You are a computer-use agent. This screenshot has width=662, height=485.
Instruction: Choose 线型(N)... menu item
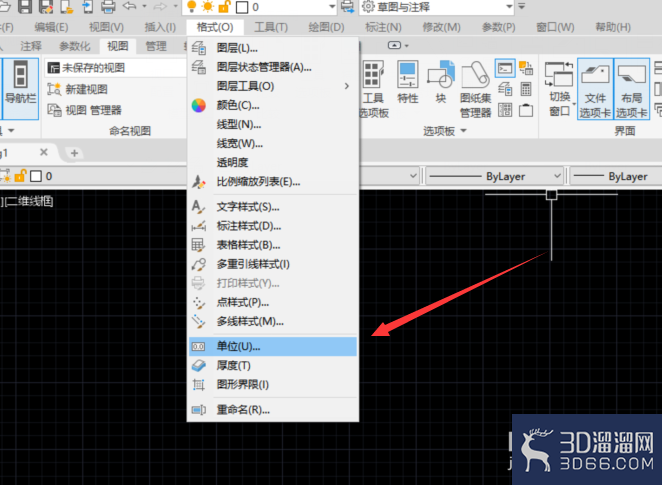click(273, 125)
